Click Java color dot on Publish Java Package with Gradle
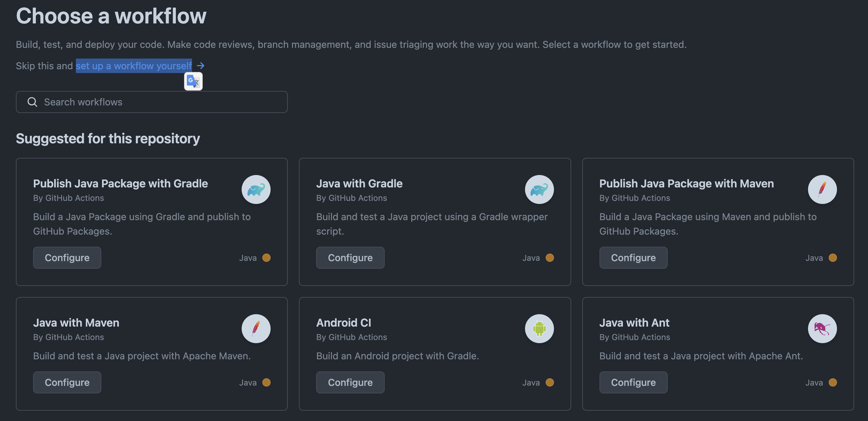 266,258
